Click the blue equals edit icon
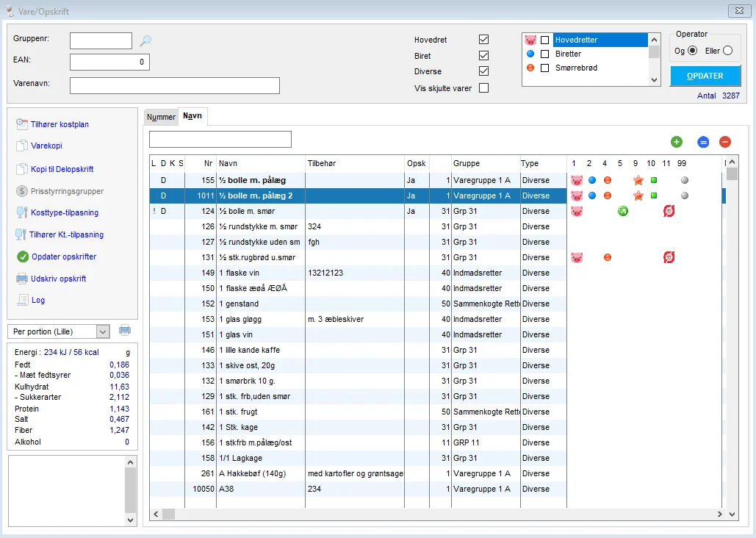756x538 pixels. coord(703,142)
